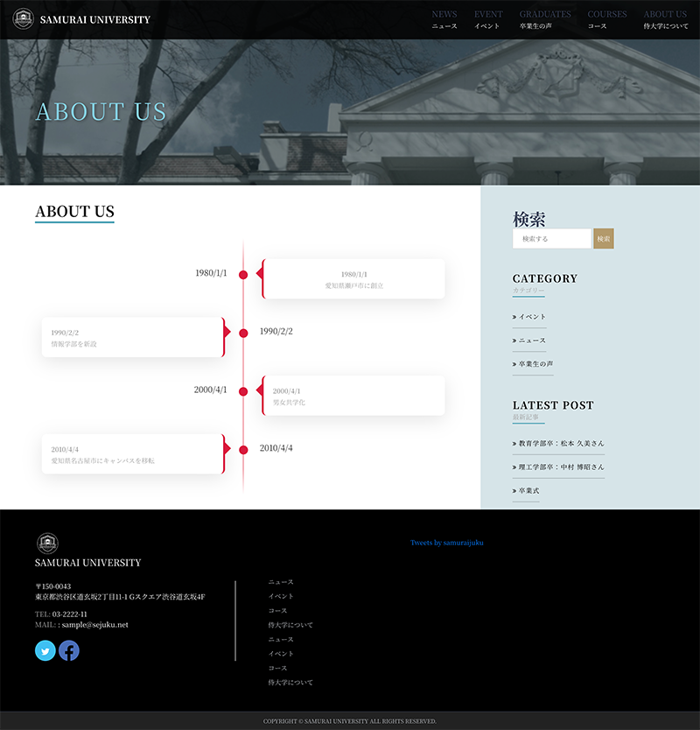Follow the Tweets by samuraijuku link

(x=447, y=543)
